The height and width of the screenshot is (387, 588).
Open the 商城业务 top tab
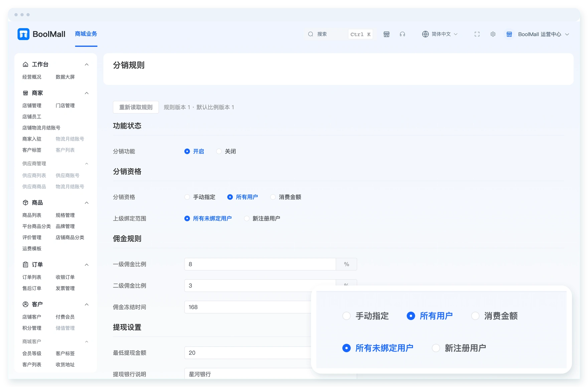(x=86, y=34)
